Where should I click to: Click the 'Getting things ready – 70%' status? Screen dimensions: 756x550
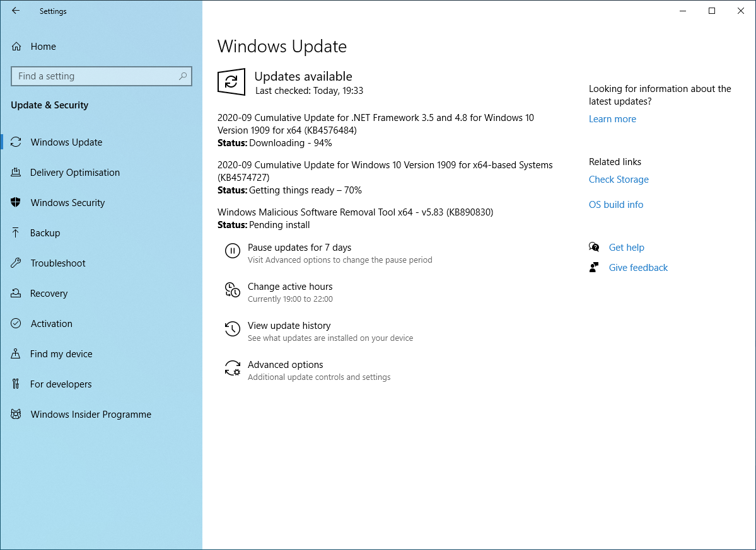pyautogui.click(x=306, y=190)
